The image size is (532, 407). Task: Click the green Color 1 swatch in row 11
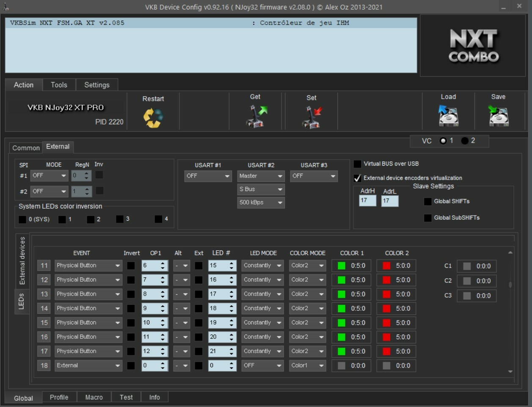(342, 266)
